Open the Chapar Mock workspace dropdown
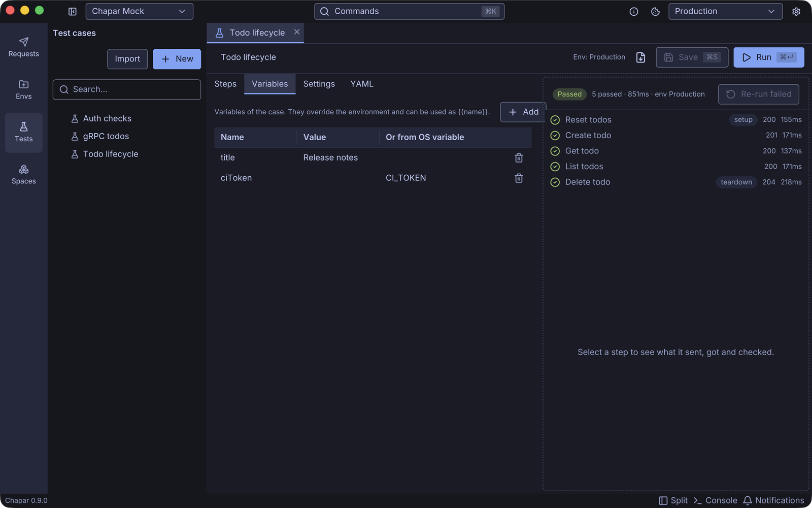Image resolution: width=812 pixels, height=508 pixels. (x=139, y=11)
